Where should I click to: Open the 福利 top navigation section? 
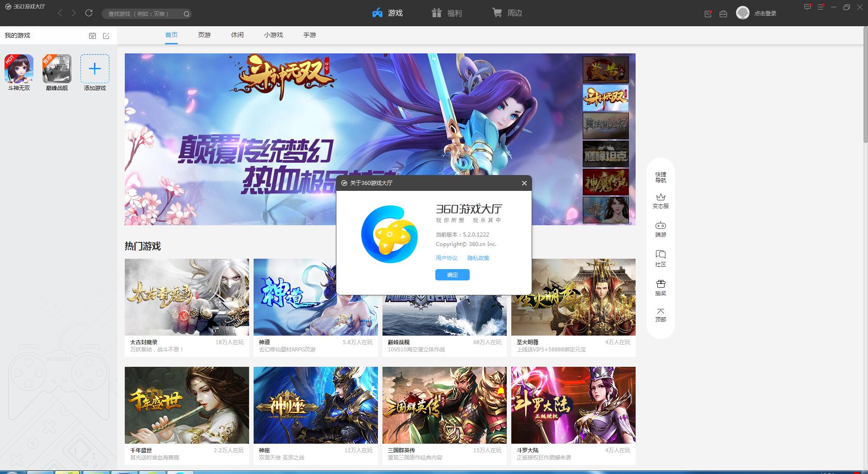click(447, 13)
